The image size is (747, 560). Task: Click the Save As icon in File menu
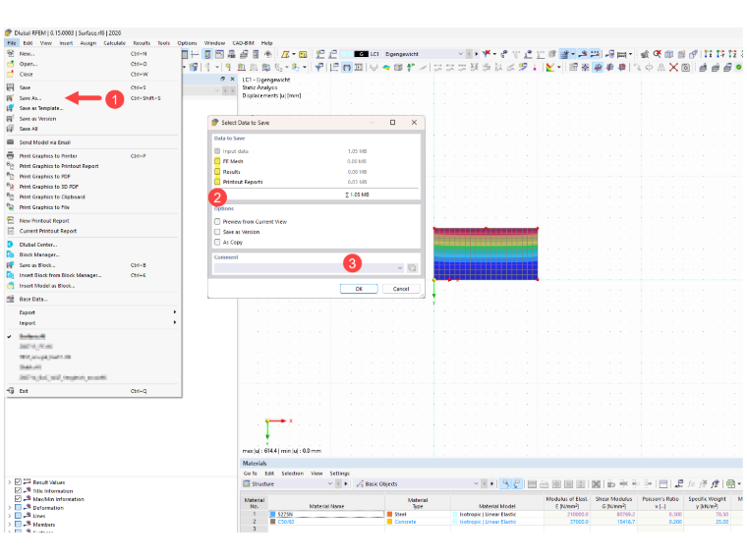[x=10, y=98]
